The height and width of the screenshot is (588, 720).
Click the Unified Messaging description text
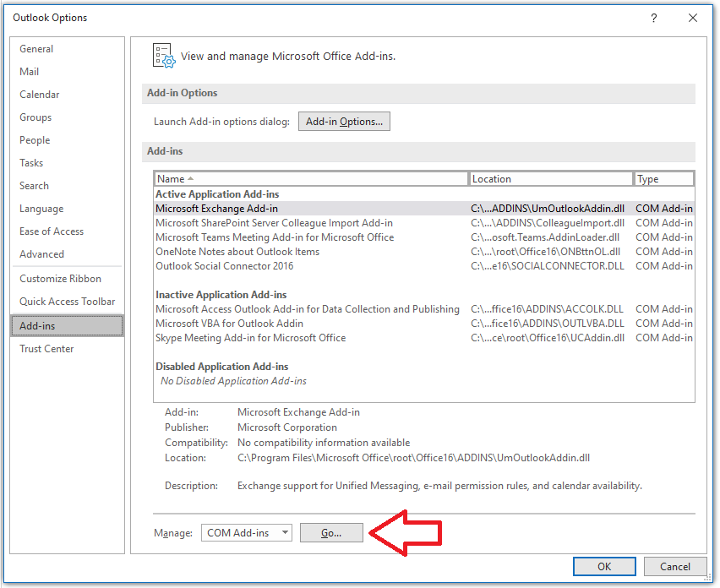point(439,486)
